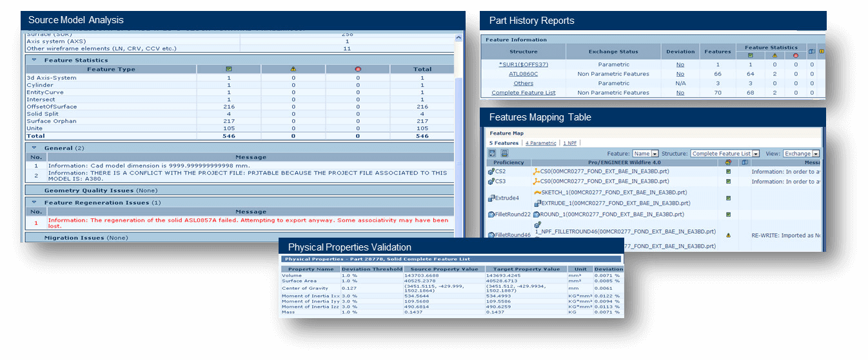Image resolution: width=868 pixels, height=360 pixels.
Task: Click the red error column icon in Source Model Analysis
Action: point(357,69)
